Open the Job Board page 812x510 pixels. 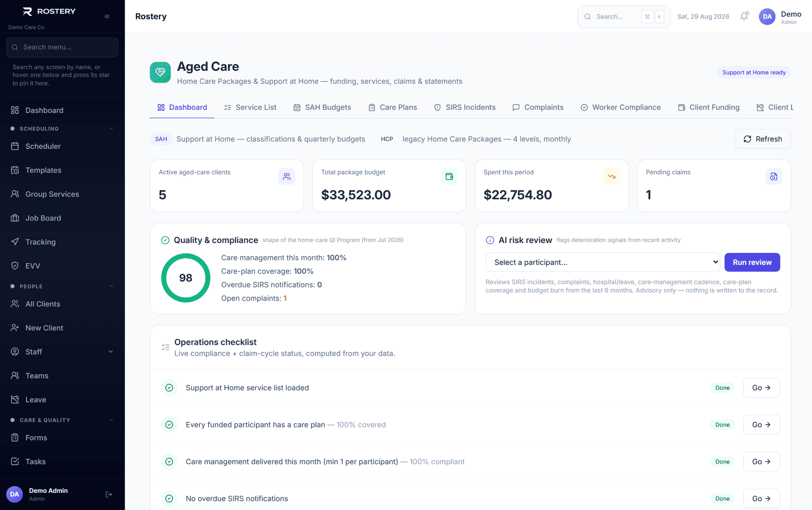tap(62, 218)
